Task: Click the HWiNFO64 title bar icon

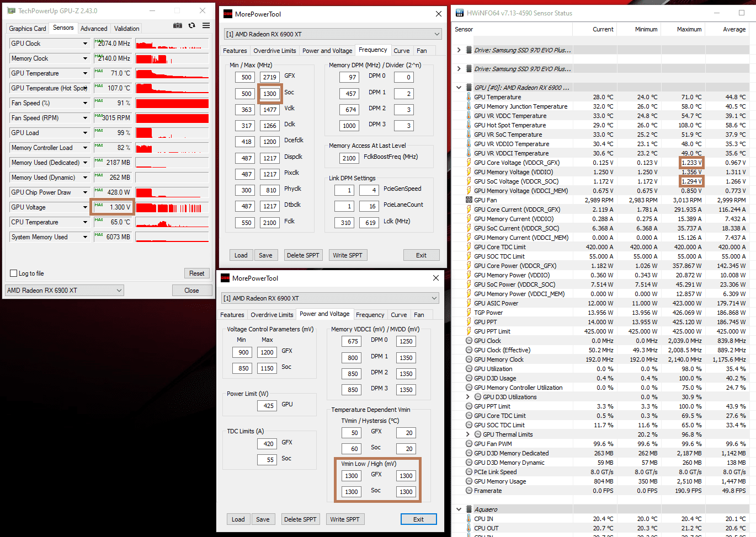Action: click(x=460, y=13)
